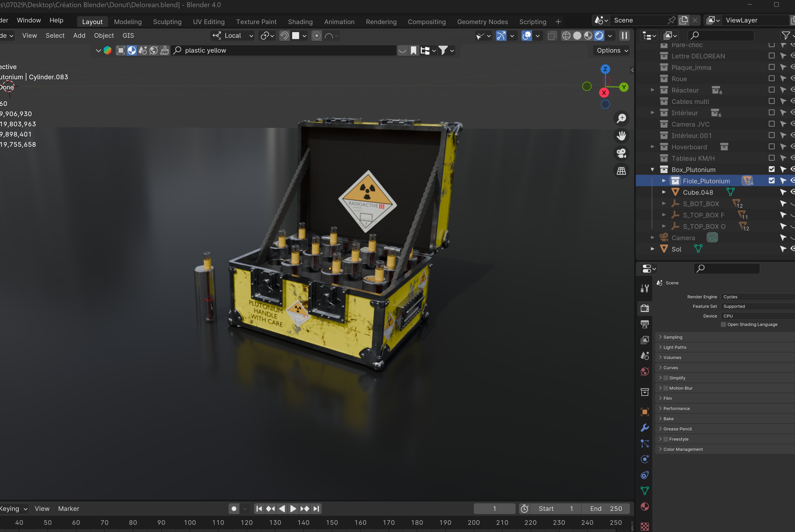Enable the Freestyle checkbox
Screen dimensions: 795x532
point(666,439)
